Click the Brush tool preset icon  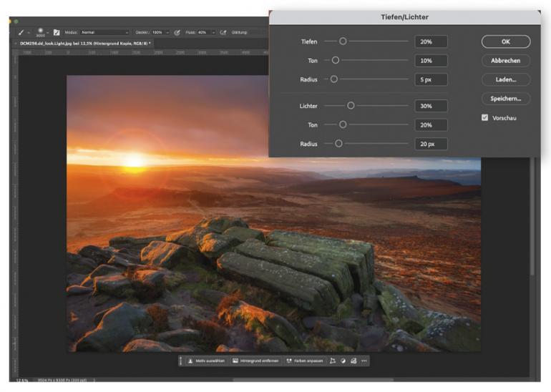(21, 32)
